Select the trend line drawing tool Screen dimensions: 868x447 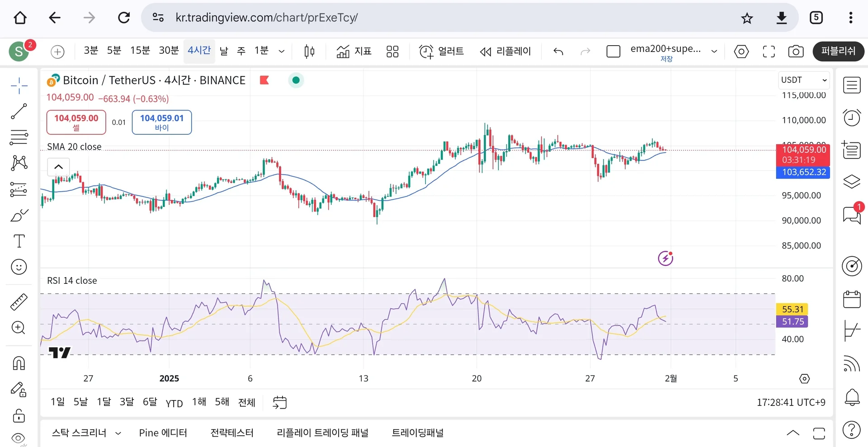click(x=19, y=111)
